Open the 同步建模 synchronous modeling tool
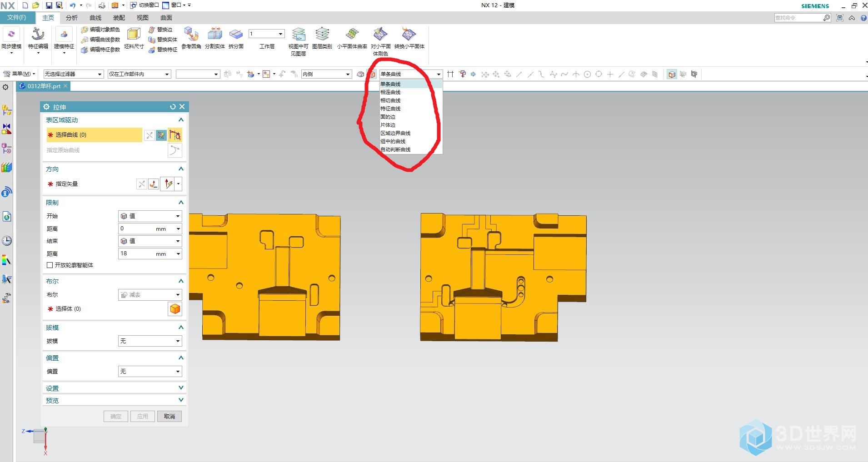The height and width of the screenshot is (462, 868). 11,40
